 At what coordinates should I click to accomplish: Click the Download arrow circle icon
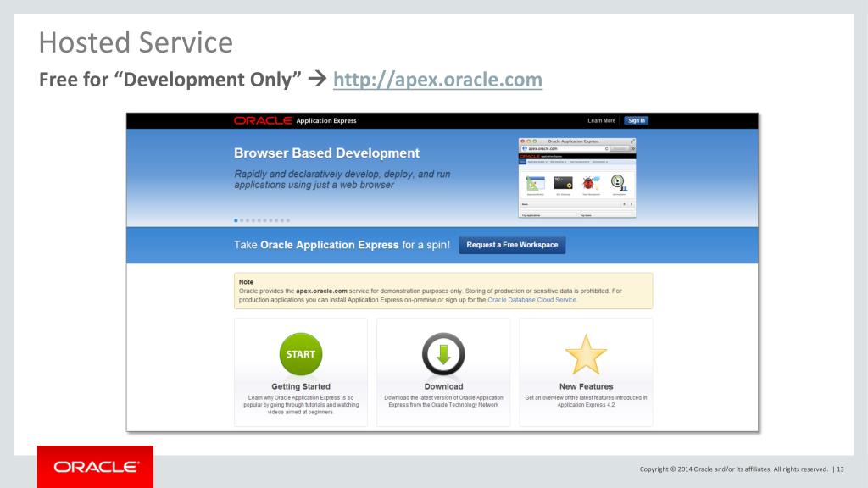(443, 354)
